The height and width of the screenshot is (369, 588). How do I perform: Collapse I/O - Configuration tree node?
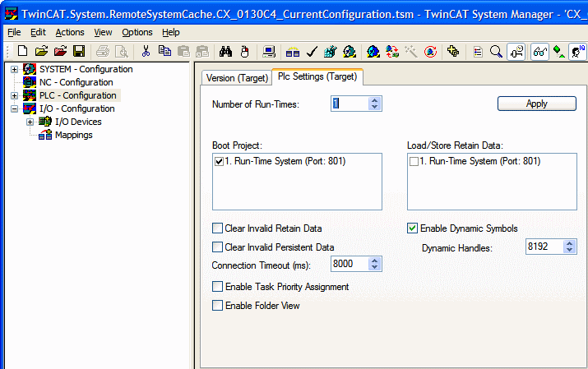tap(14, 108)
